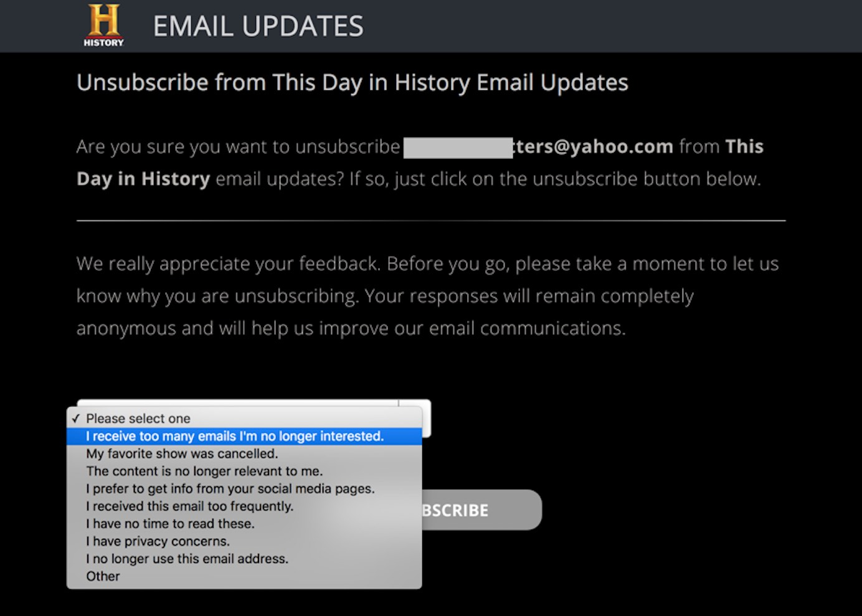
Task: Click the gray redaction block over the email
Action: click(458, 148)
